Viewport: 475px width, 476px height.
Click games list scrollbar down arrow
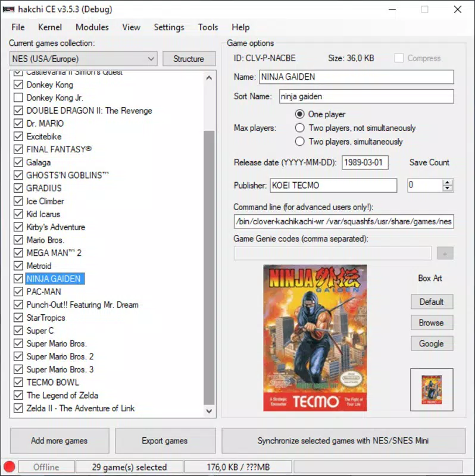point(209,411)
